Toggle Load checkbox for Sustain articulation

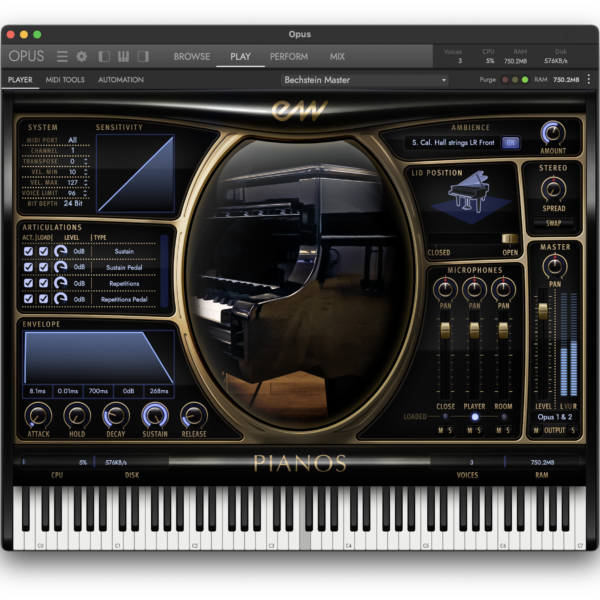44,251
